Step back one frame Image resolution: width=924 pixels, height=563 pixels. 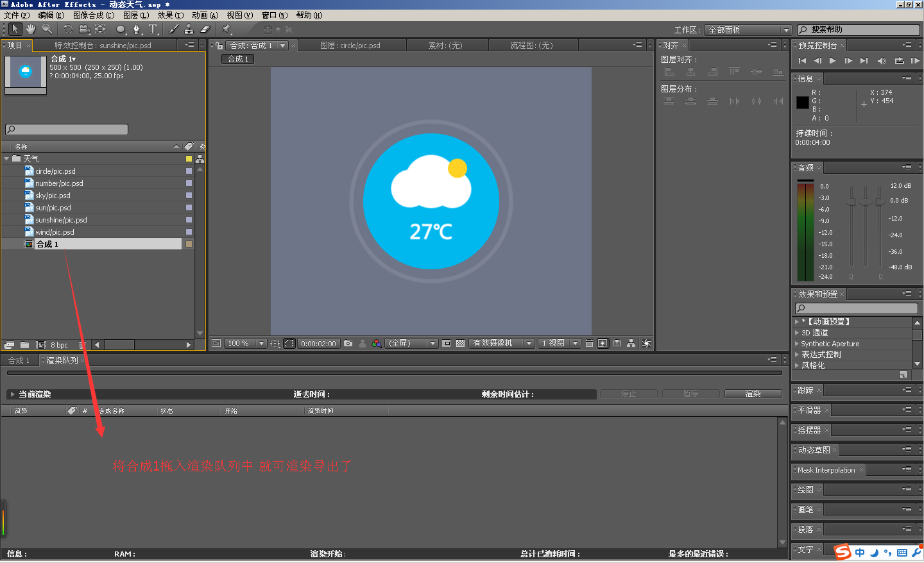[x=817, y=61]
